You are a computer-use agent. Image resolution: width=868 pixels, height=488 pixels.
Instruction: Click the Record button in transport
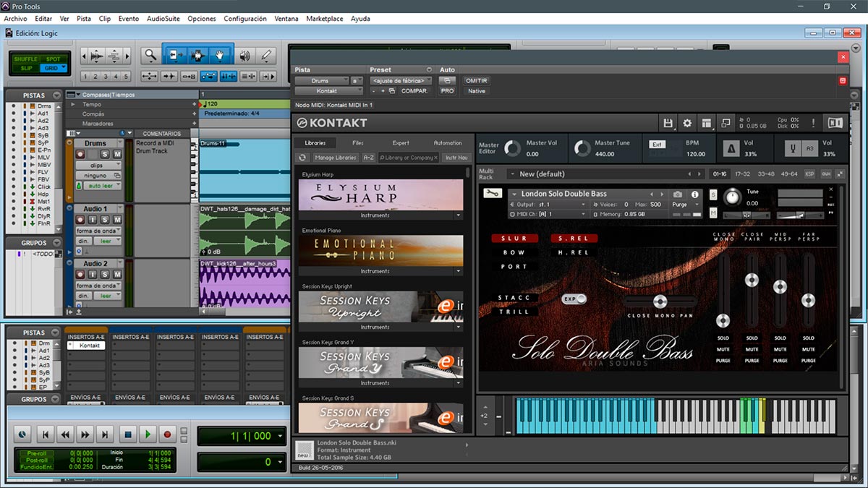coord(168,435)
